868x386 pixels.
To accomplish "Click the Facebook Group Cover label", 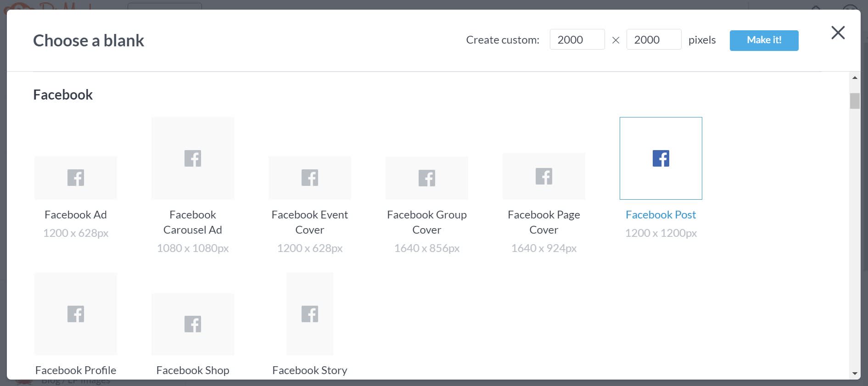I will click(427, 222).
